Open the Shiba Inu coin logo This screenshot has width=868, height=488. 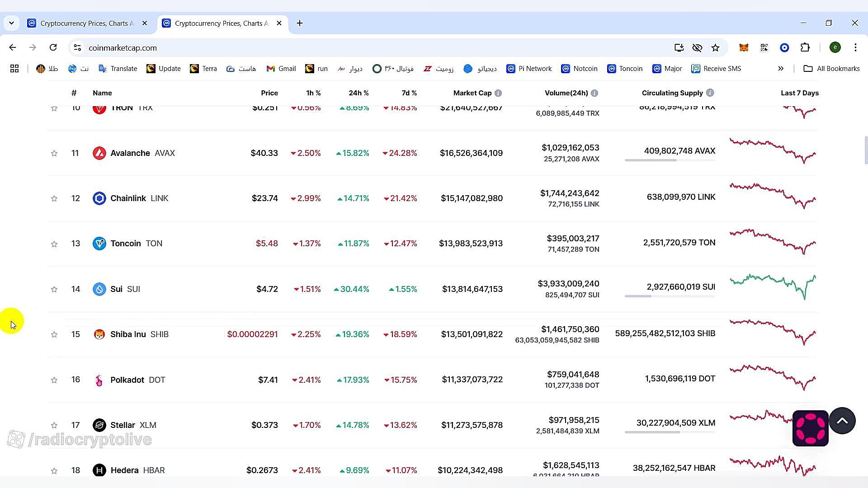[x=99, y=334]
